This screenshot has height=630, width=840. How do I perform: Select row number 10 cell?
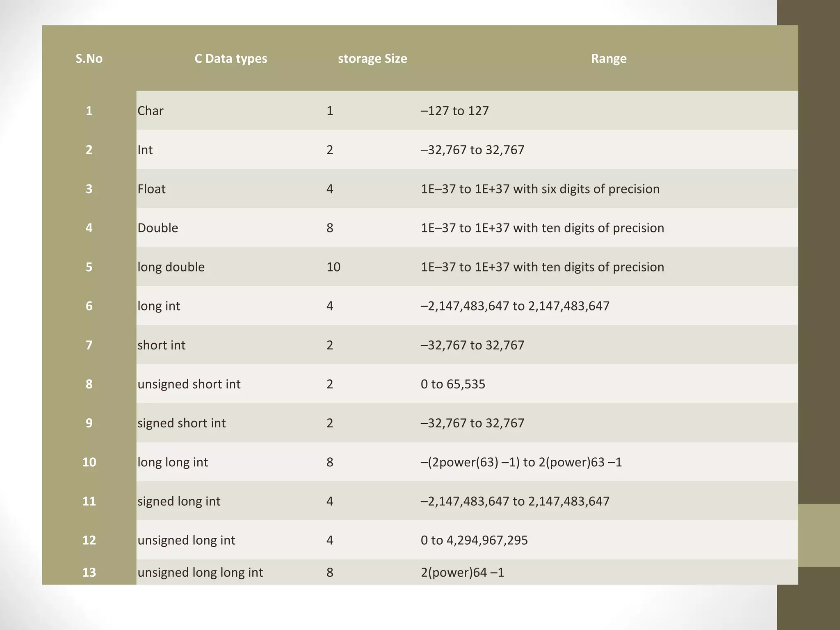tap(89, 462)
